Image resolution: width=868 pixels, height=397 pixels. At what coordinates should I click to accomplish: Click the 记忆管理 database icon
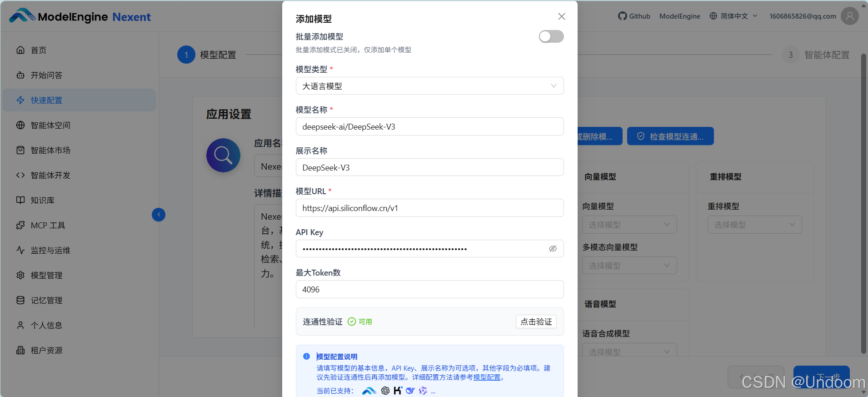[20, 300]
